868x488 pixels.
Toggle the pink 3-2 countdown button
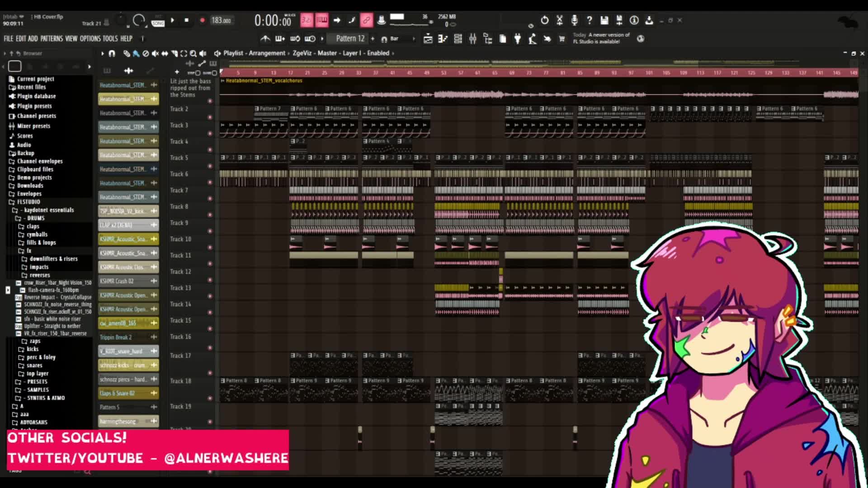point(307,20)
